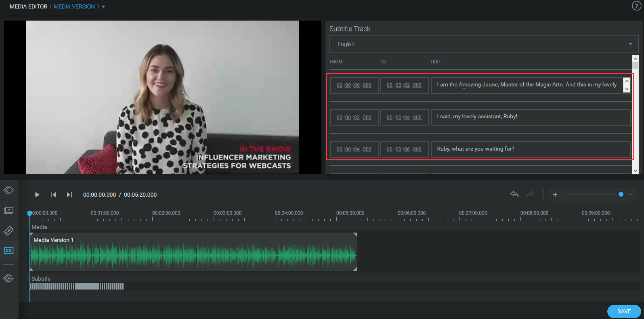Open the media clips panel icon
Viewport: 644px width, 319px height.
pos(9,210)
